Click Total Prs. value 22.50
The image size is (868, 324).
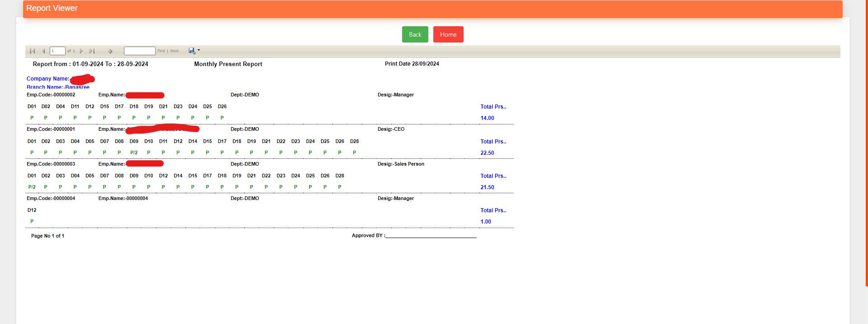coord(487,153)
